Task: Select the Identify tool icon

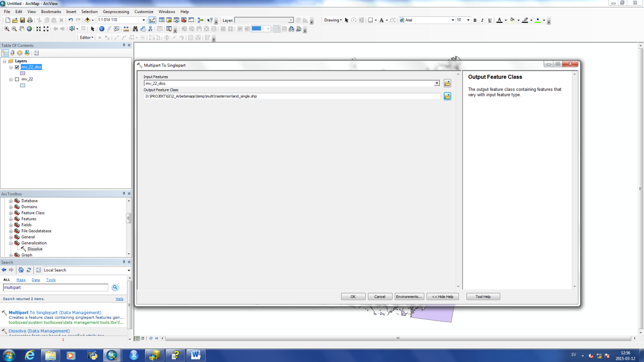Action: point(102,29)
